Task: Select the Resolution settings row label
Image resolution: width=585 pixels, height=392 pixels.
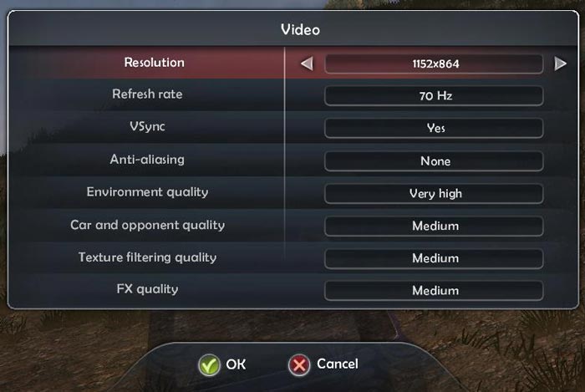Action: 154,63
